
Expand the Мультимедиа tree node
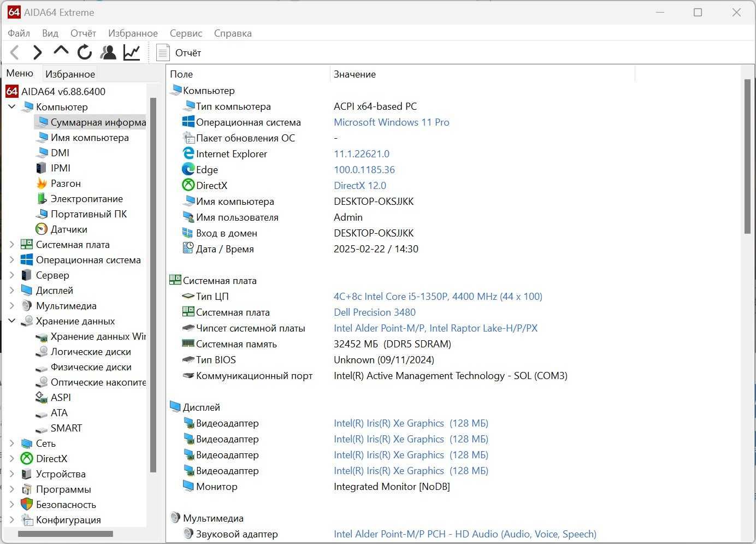click(x=11, y=306)
